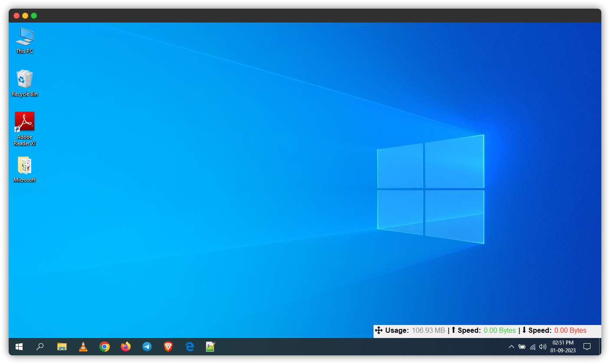Open the Windows Start menu
The image size is (610, 364).
point(19,347)
